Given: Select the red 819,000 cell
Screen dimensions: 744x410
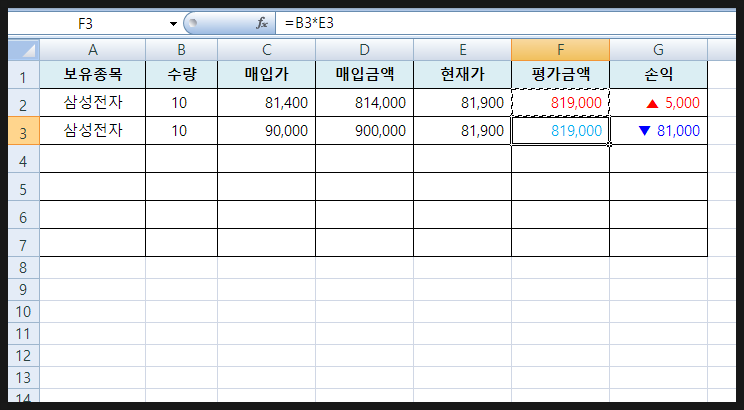Looking at the screenshot, I should [560, 103].
